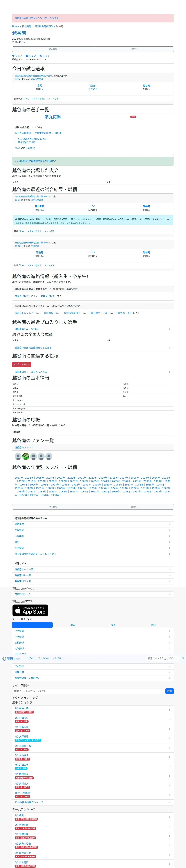
Task: Open the カテゴリ dropdown in the navbar
Action: coord(58,658)
